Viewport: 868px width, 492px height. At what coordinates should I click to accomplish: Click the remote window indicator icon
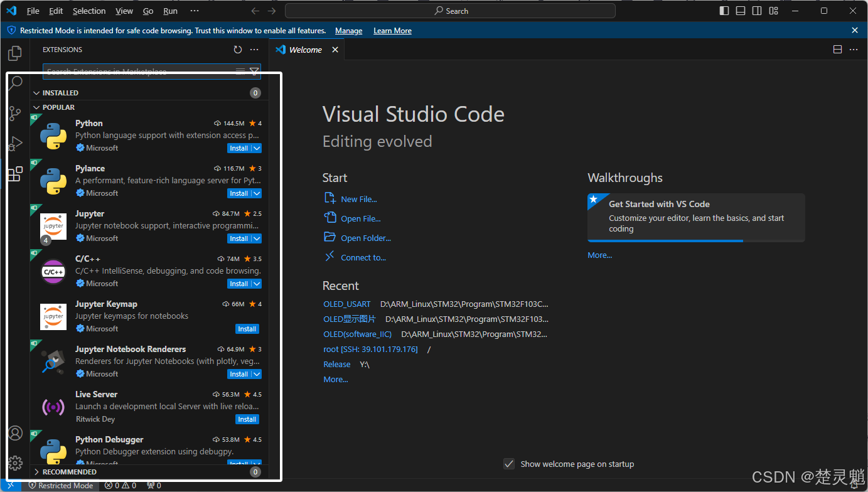11,485
